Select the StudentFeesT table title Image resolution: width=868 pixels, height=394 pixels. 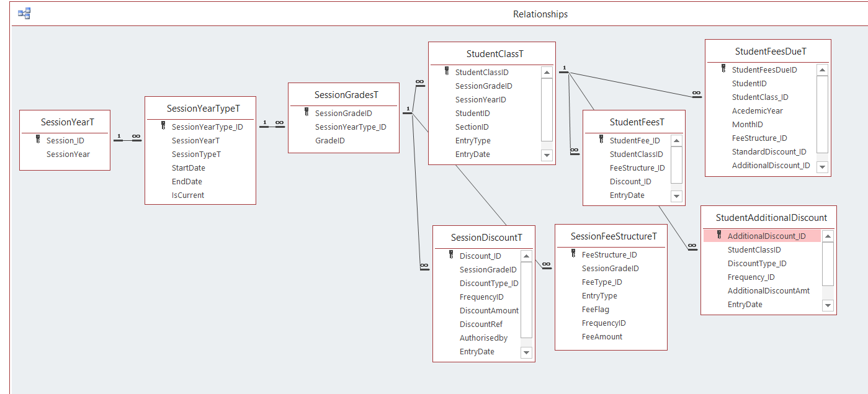click(637, 122)
